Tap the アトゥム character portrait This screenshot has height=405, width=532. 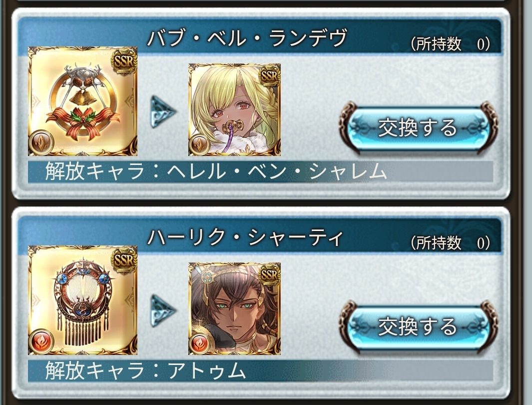click(234, 308)
